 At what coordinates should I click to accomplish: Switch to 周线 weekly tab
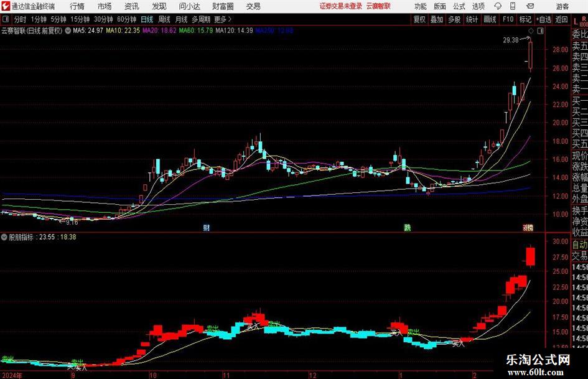click(x=164, y=19)
